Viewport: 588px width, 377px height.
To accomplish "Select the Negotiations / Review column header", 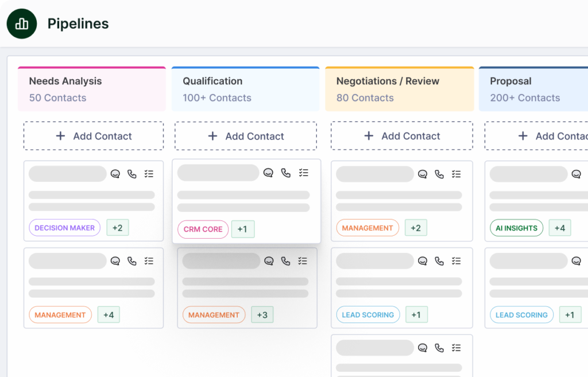I will pos(400,89).
